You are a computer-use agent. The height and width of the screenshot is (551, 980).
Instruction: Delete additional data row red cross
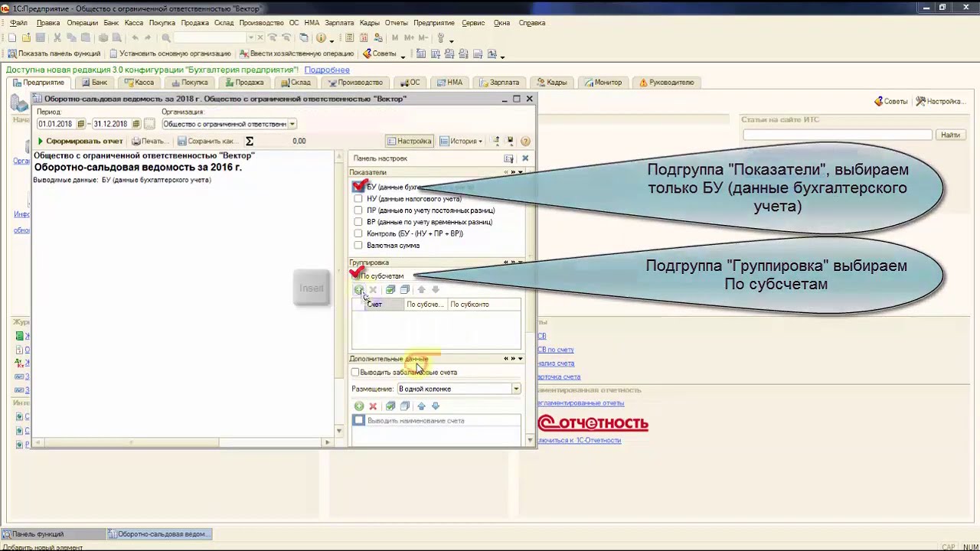coord(373,406)
